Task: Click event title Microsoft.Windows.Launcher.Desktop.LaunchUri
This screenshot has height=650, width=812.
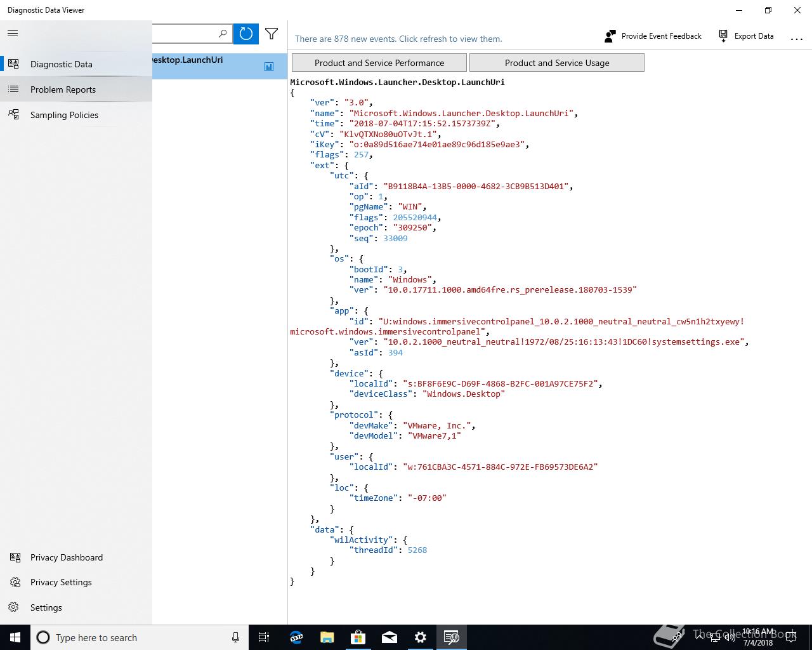Action: click(398, 82)
